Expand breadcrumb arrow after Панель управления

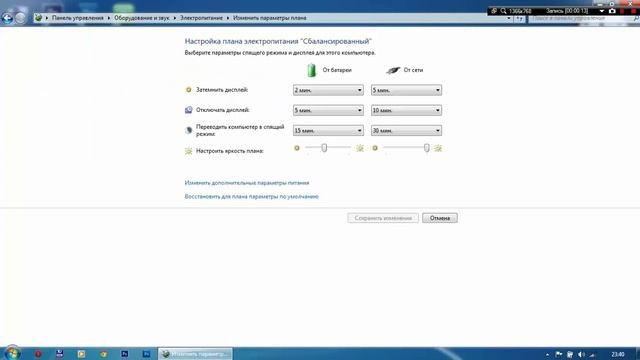click(109, 18)
